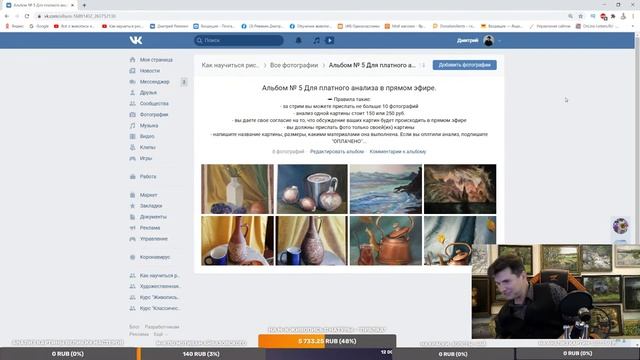Click the chat icon beside Мессенджер
The width and height of the screenshot is (640, 360).
[132, 82]
